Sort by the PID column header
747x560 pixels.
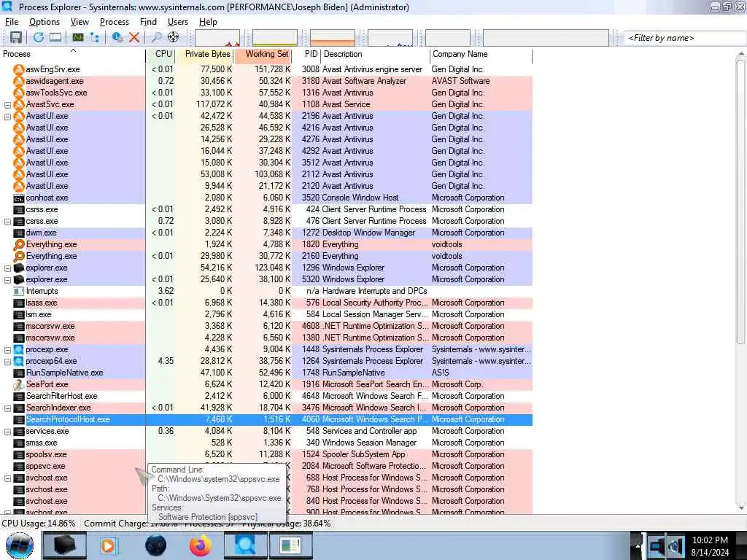point(307,54)
